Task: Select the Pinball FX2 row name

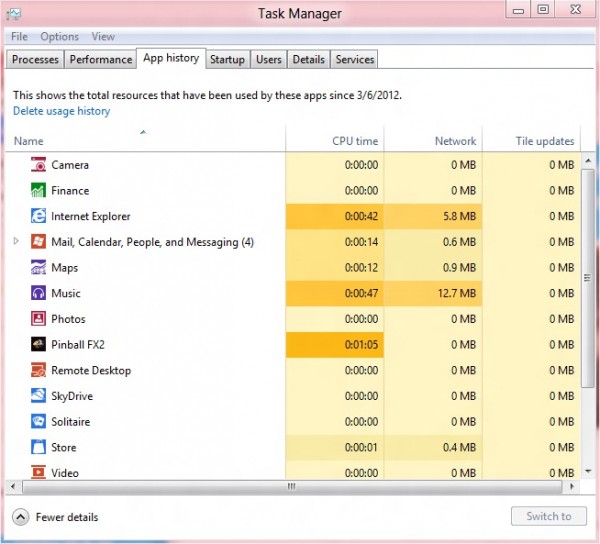Action: 78,345
